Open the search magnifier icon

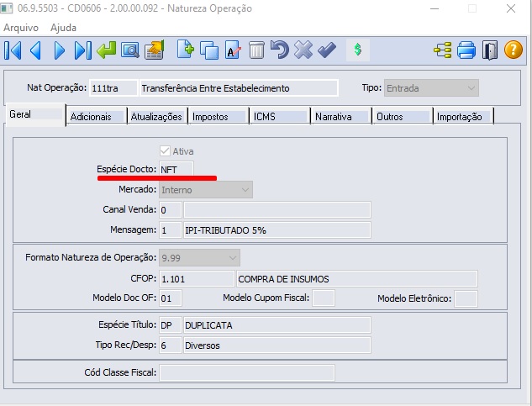[130, 50]
